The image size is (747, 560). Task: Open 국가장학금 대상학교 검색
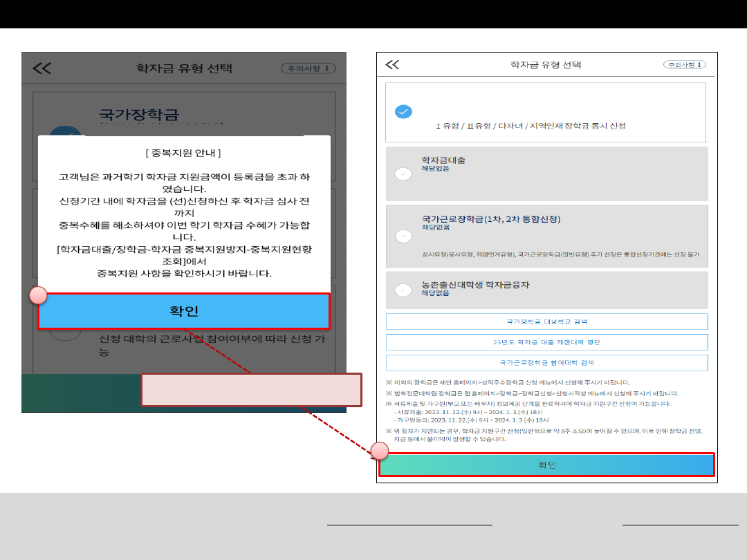click(546, 321)
